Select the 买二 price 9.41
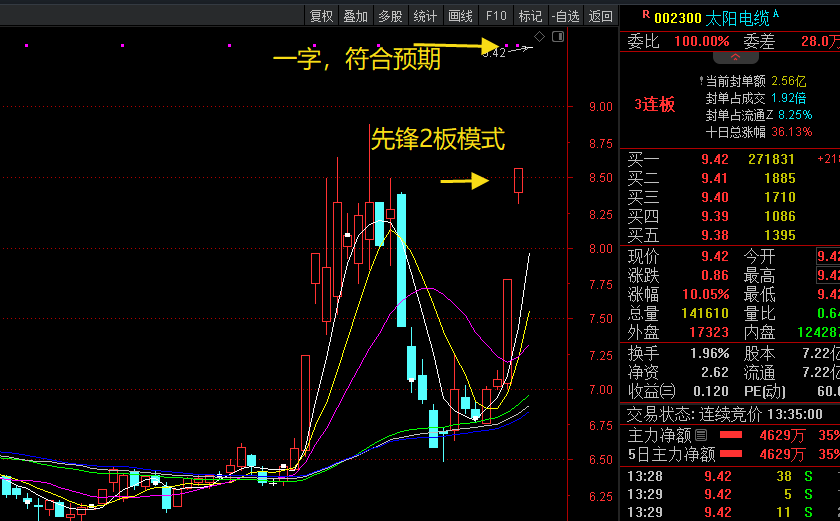This screenshot has width=840, height=521. (x=715, y=178)
